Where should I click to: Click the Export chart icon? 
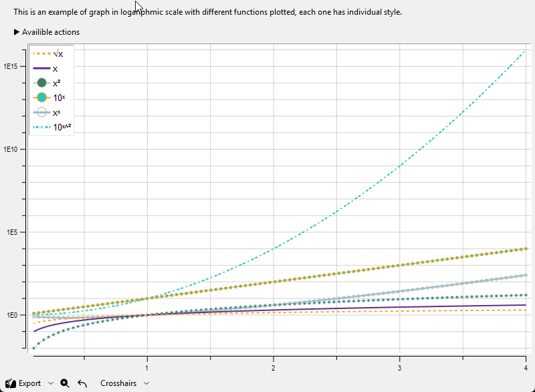coord(11,383)
